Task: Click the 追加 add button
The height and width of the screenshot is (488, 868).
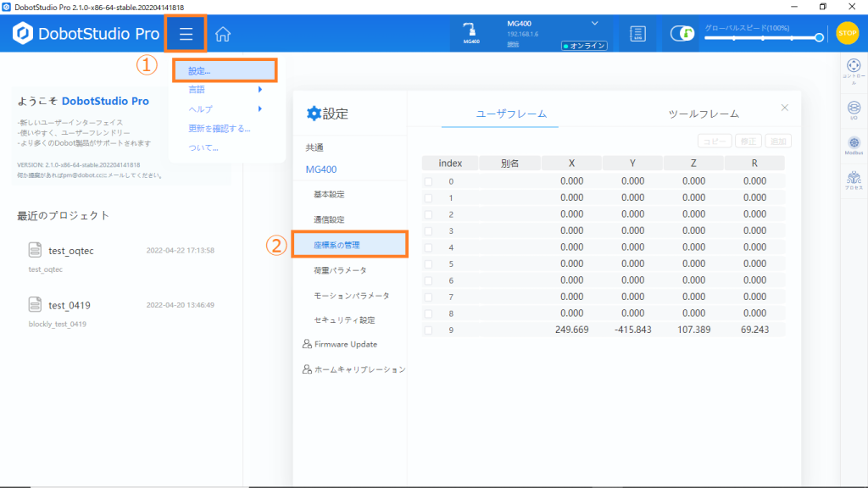Action: click(778, 141)
